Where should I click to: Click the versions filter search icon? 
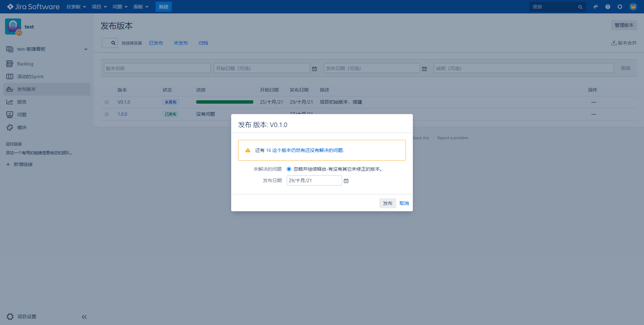[113, 43]
